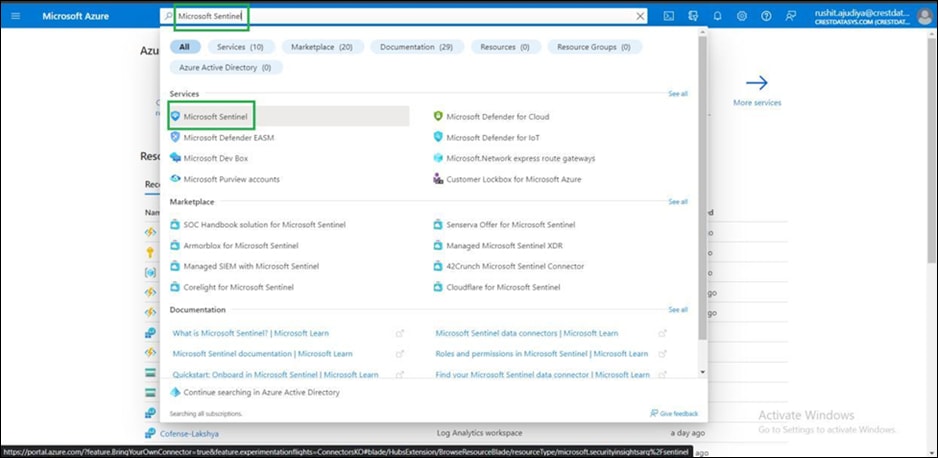The width and height of the screenshot is (938, 458).
Task: Select 42Crunch Microsoft Sentinel Connector result
Action: [515, 266]
